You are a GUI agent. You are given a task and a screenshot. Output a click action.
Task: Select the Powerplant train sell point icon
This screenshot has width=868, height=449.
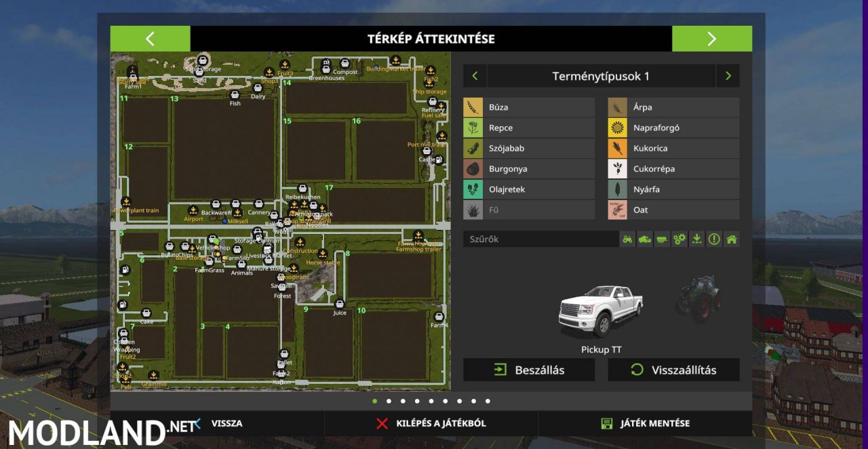[x=126, y=202]
